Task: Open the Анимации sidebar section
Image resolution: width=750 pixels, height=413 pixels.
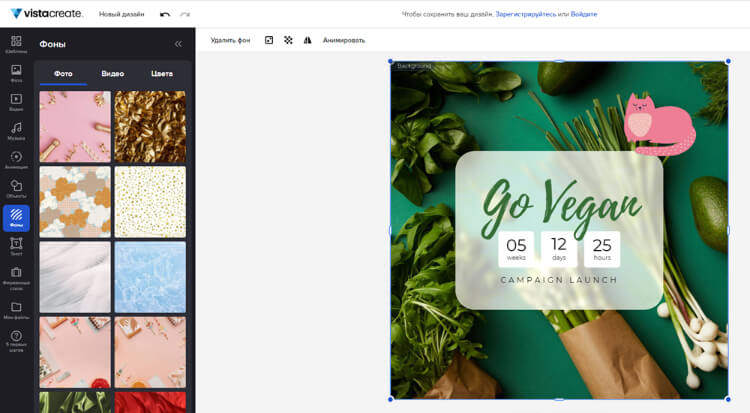Action: coord(16,160)
